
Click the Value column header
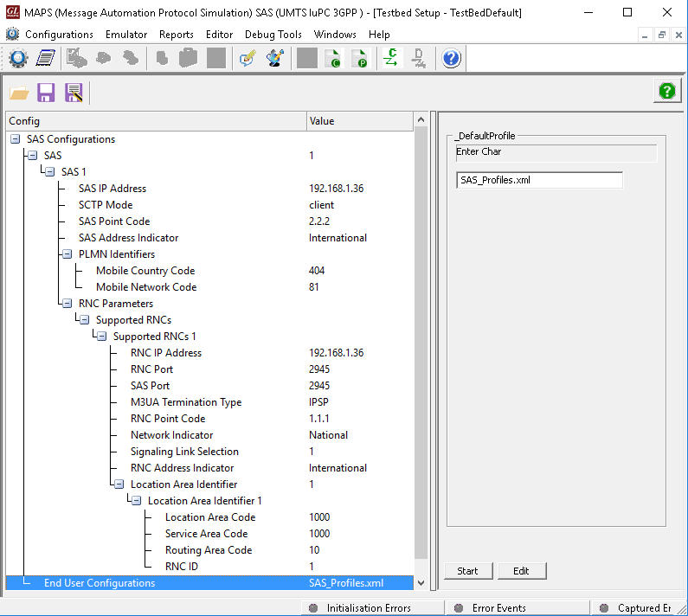point(360,120)
